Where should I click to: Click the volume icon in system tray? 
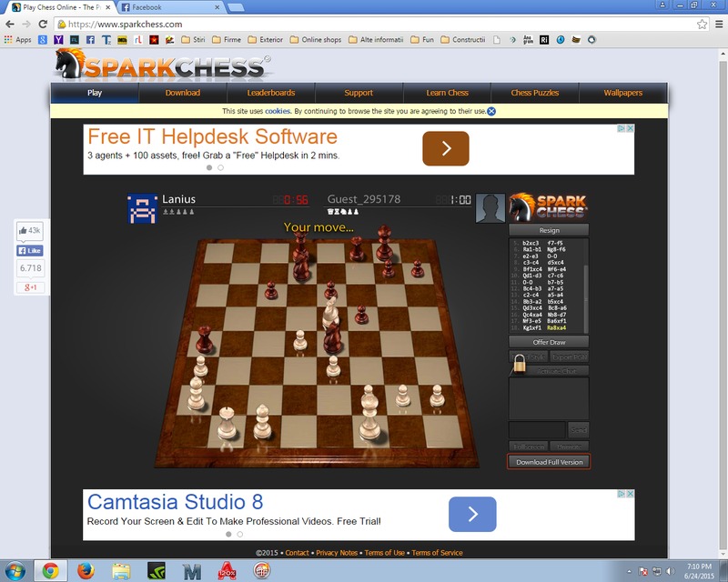tap(670, 571)
